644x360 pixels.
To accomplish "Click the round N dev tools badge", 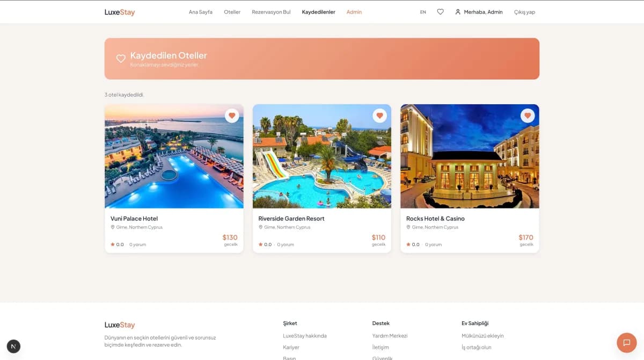I will (x=13, y=347).
